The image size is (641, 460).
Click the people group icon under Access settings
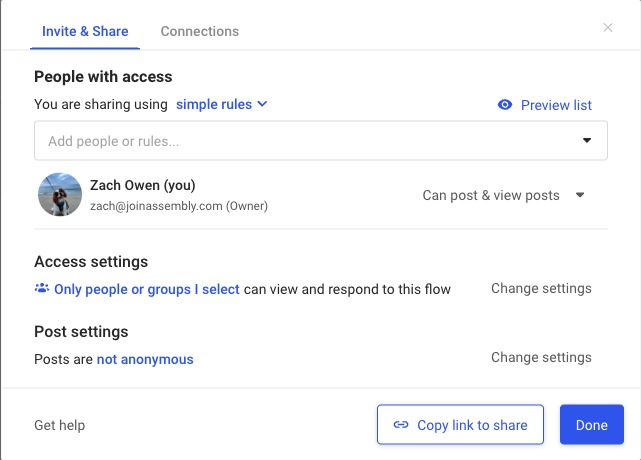tap(42, 289)
